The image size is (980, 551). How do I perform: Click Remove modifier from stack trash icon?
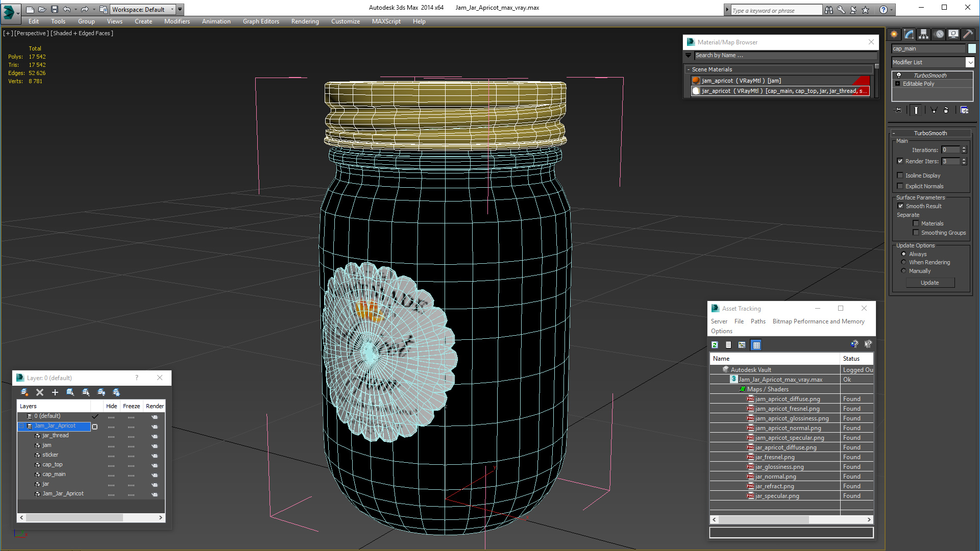pyautogui.click(x=946, y=110)
